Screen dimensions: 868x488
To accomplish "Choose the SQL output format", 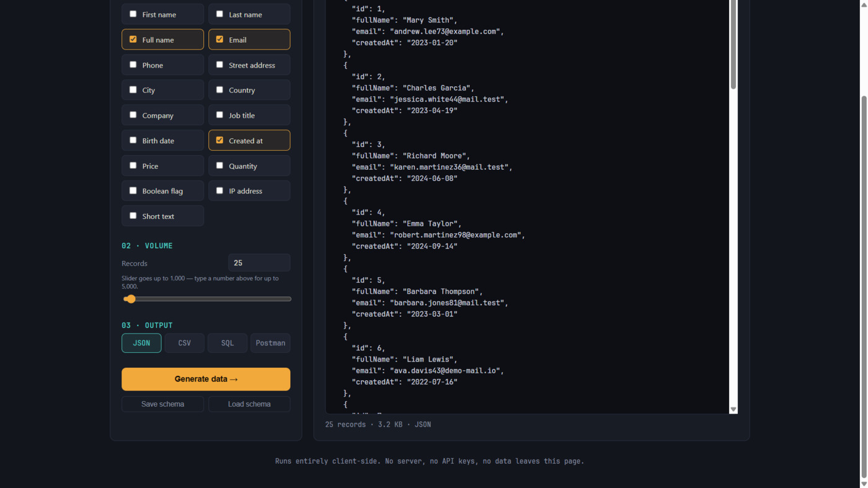I will 228,343.
